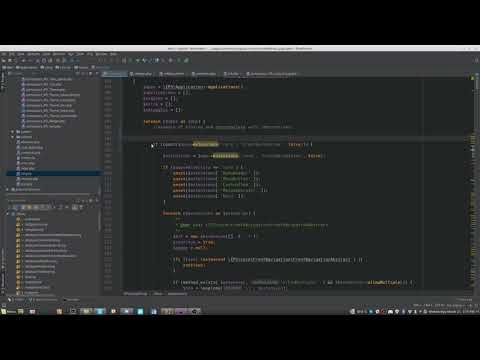The image size is (480, 360).
Task: Click the tool windows quick-access icon in bottom-left corner
Action: tap(3, 305)
